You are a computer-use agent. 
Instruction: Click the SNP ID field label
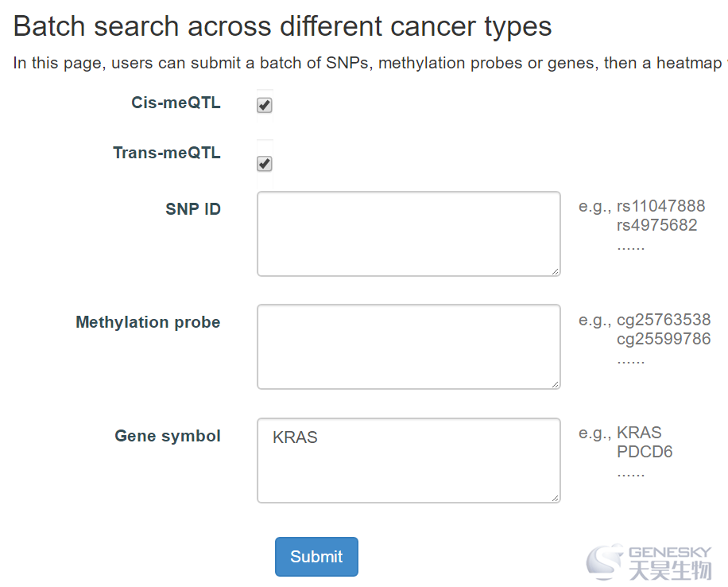tap(193, 209)
